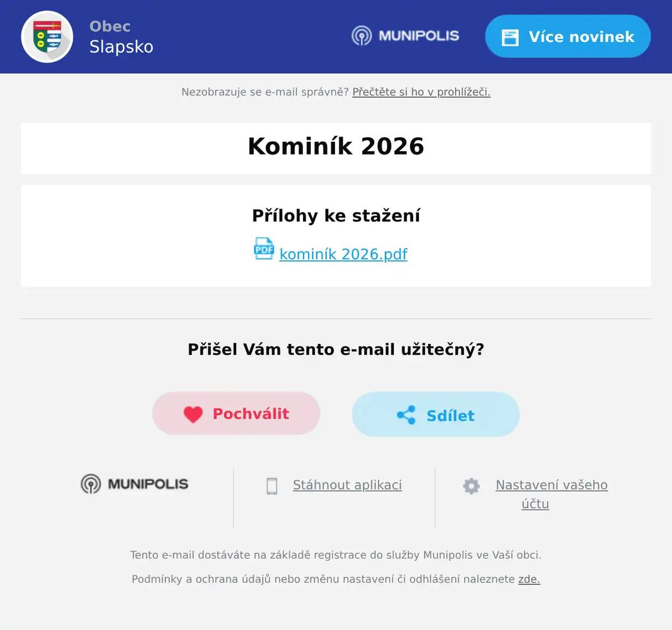The width and height of the screenshot is (672, 630).
Task: Click the Slapsko municipality coat of arms logo
Action: (x=47, y=37)
